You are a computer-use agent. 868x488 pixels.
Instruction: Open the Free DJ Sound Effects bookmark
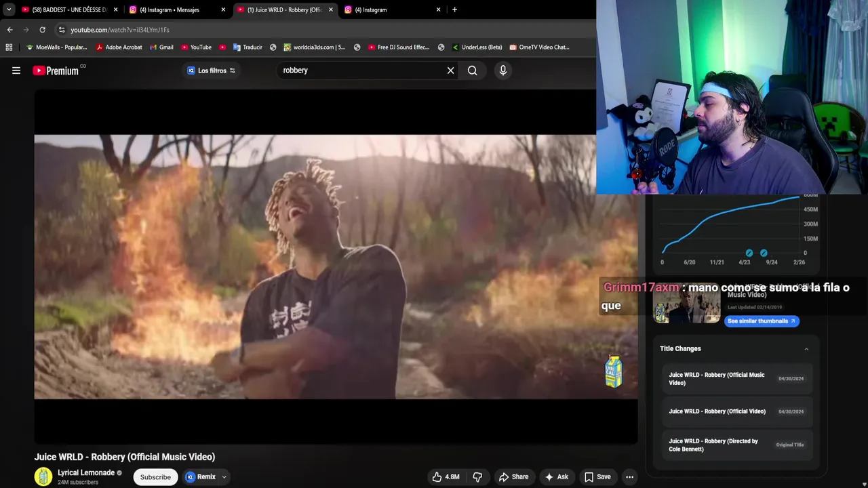pyautogui.click(x=399, y=47)
